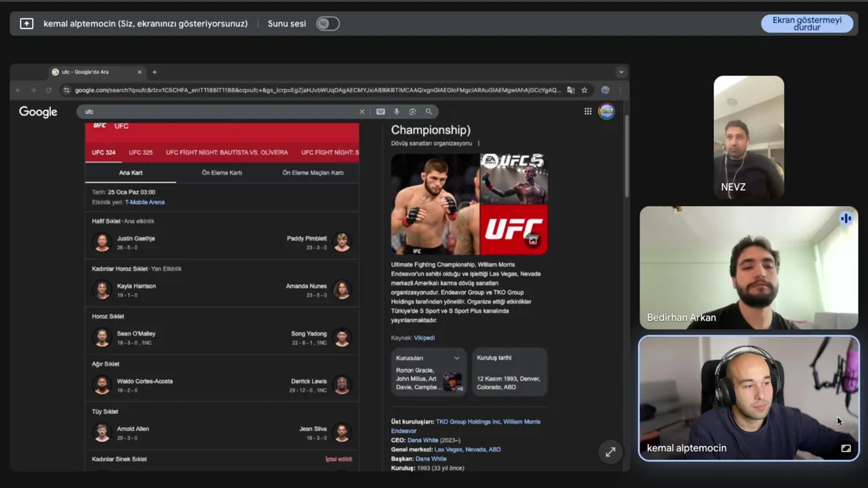Viewport: 868px width, 488px height.
Task: Open Dana White link in CEO row
Action: (422, 440)
